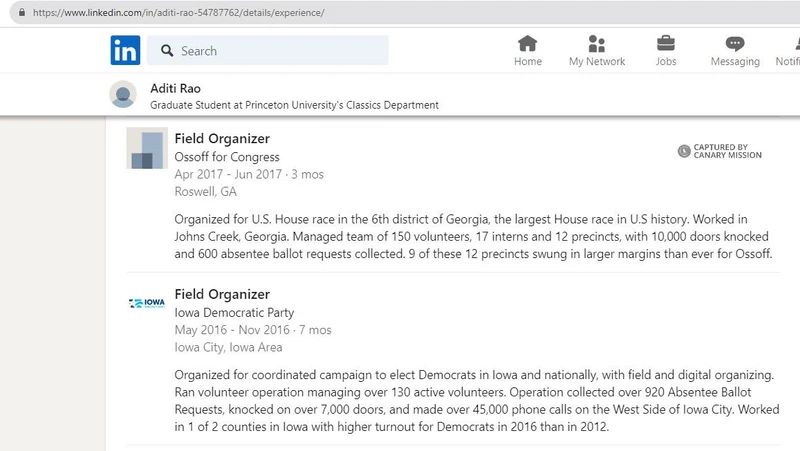Click the Princeton Graduate Student headline text
The width and height of the screenshot is (800, 451).
(294, 105)
